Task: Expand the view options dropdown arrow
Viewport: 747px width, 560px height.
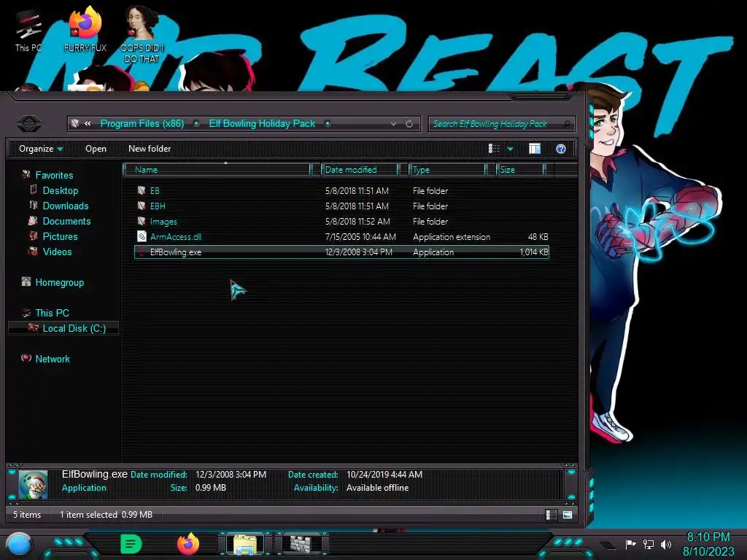Action: tap(510, 149)
